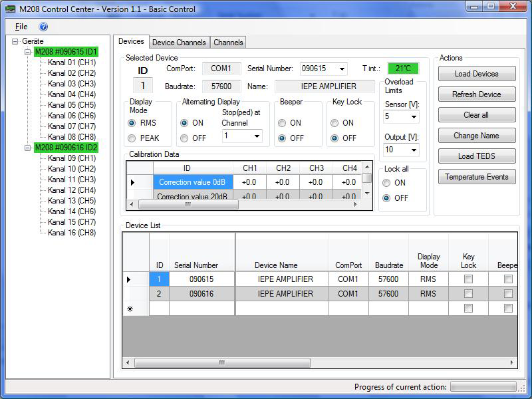Click the calibration table scroll-right arrow
The width and height of the screenshot is (532, 399).
coord(355,205)
